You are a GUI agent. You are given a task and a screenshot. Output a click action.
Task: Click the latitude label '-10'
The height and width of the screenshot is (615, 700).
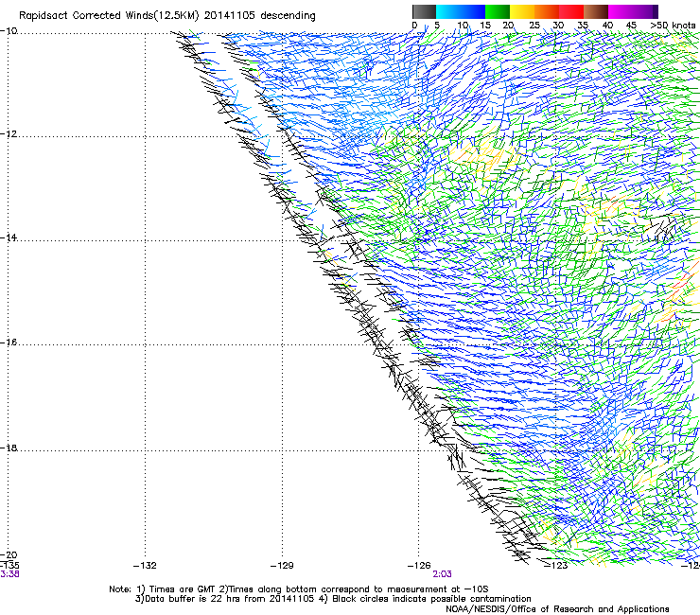tap(9, 31)
